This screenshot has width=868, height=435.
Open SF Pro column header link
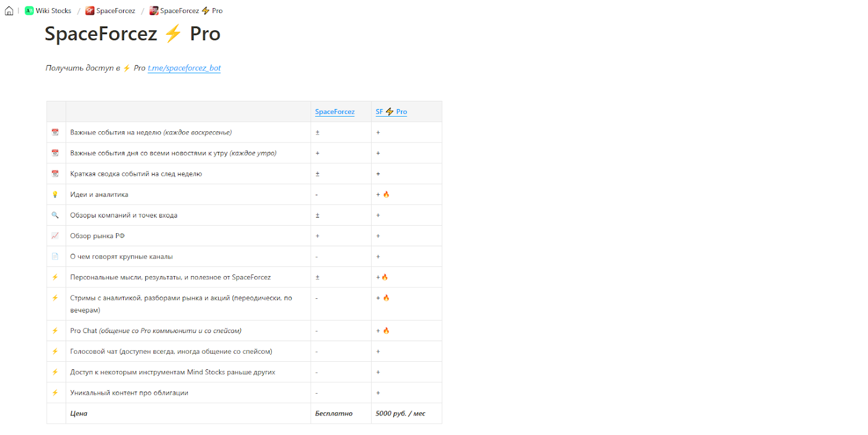(391, 112)
